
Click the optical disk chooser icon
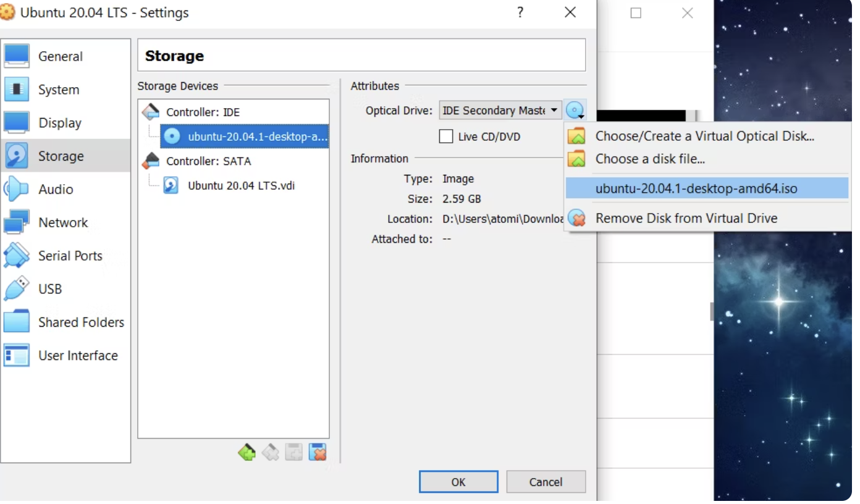click(575, 111)
